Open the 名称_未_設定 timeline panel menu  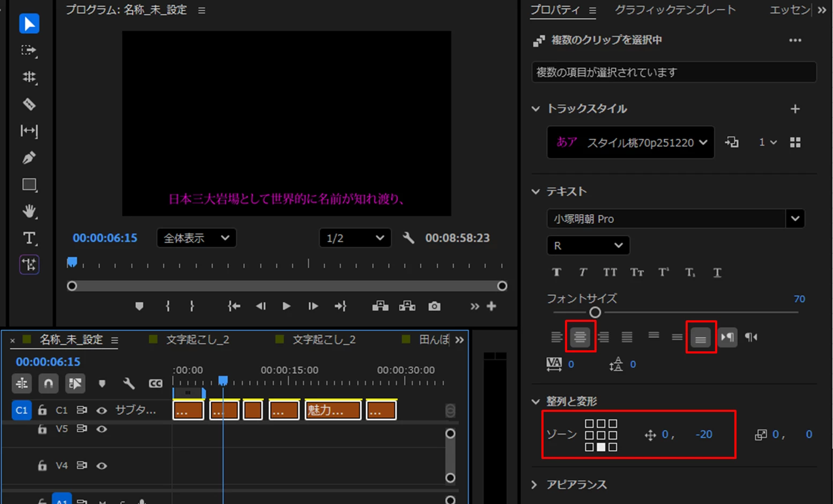coord(114,340)
